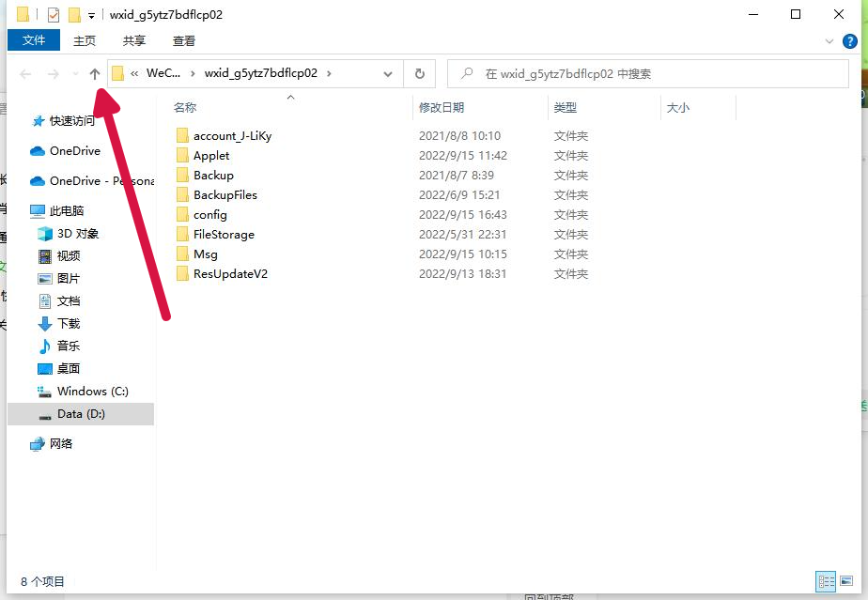Select the Backup folder

[x=213, y=175]
